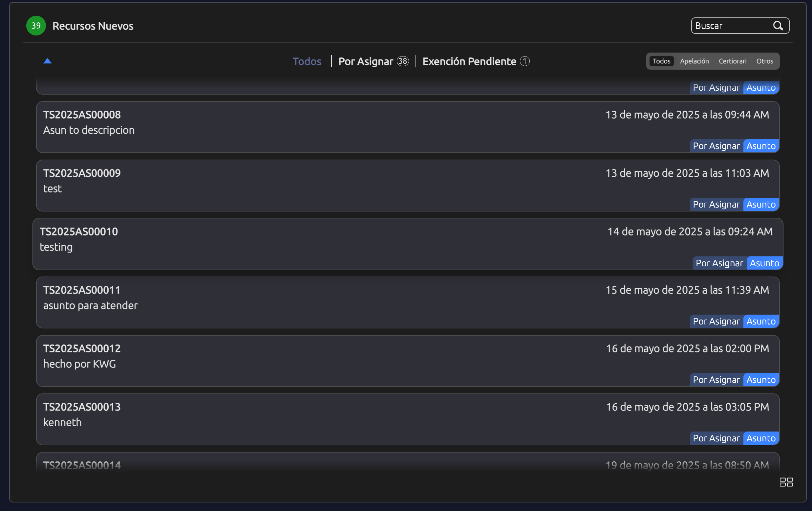Open the Por Asignar tab
Image resolution: width=812 pixels, height=511 pixels.
tap(366, 61)
